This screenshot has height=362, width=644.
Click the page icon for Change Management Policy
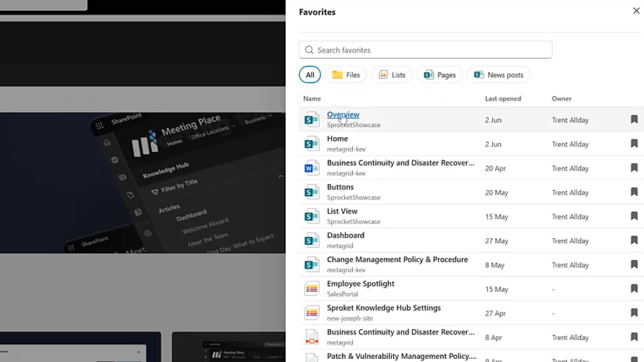tap(312, 264)
